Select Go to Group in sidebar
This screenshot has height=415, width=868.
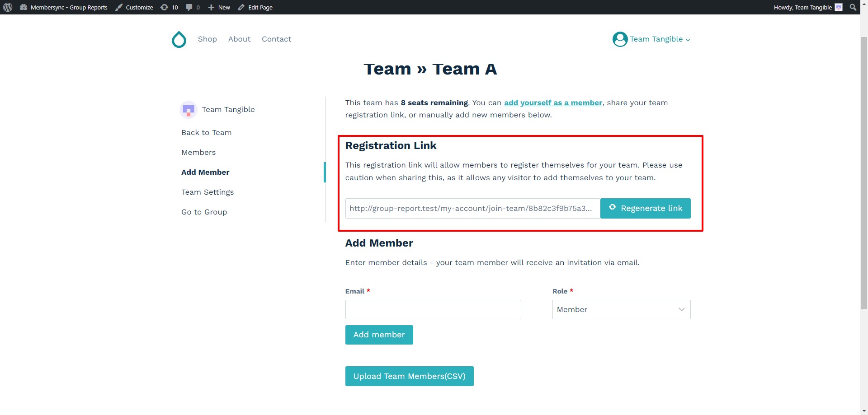(204, 212)
